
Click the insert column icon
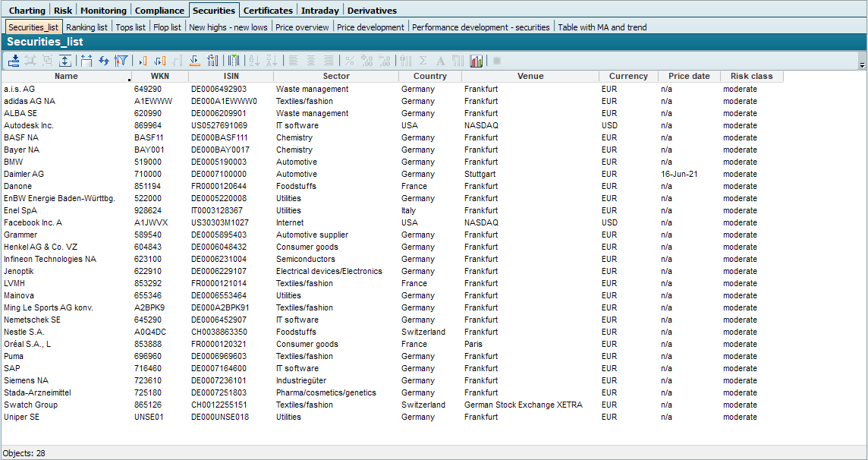tap(142, 61)
